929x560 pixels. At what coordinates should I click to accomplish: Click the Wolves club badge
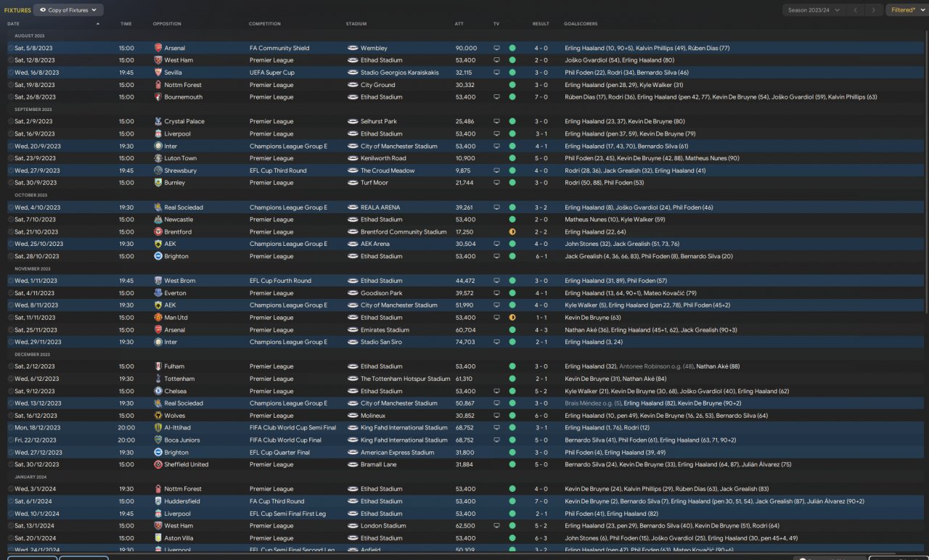pyautogui.click(x=158, y=416)
